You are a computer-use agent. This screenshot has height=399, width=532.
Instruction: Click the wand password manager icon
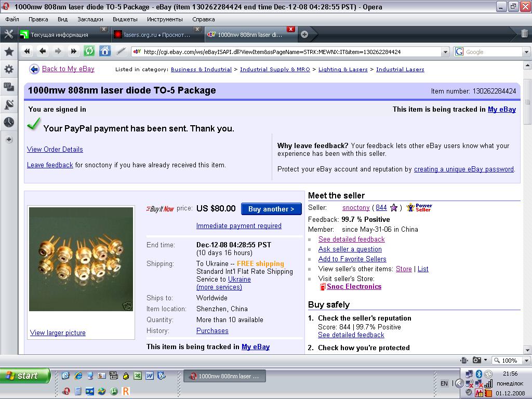point(121,51)
